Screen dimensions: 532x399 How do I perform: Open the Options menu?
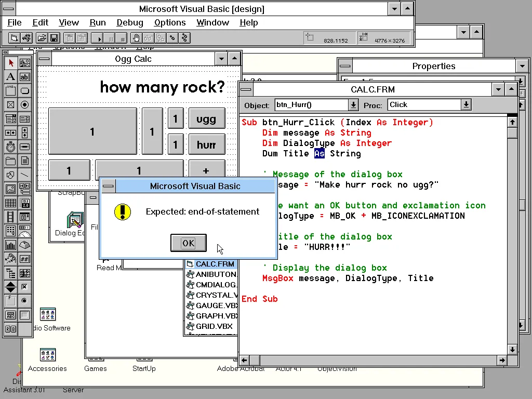tap(170, 22)
